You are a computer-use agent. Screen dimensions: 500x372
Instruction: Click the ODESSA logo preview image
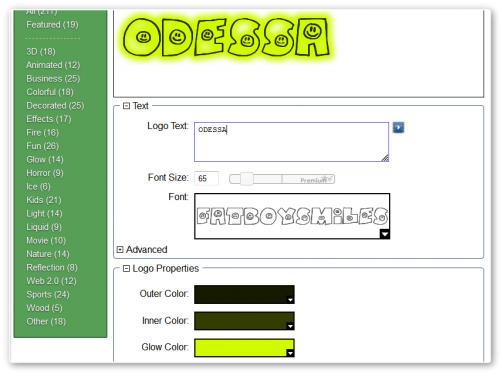(227, 37)
